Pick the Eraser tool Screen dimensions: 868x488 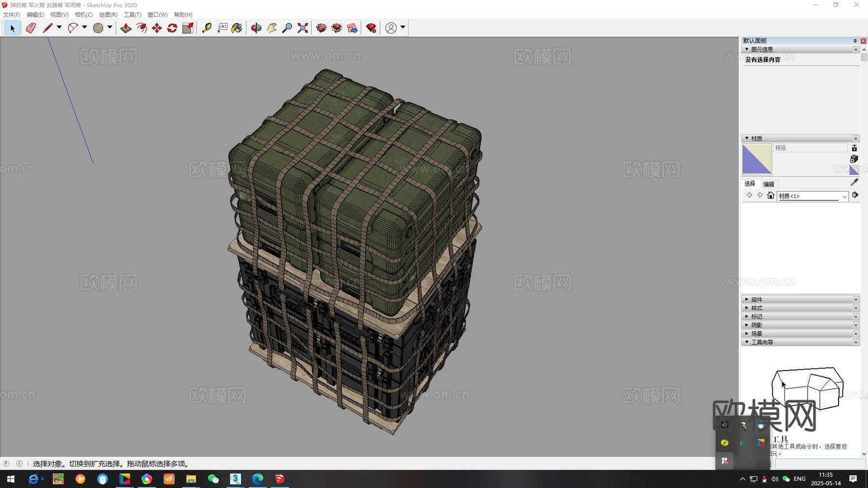tap(31, 28)
